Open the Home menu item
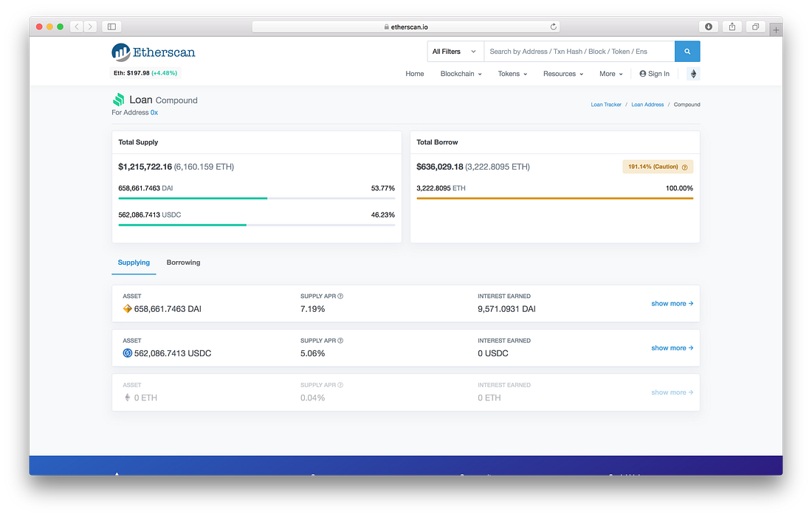The width and height of the screenshot is (812, 517). tap(414, 74)
